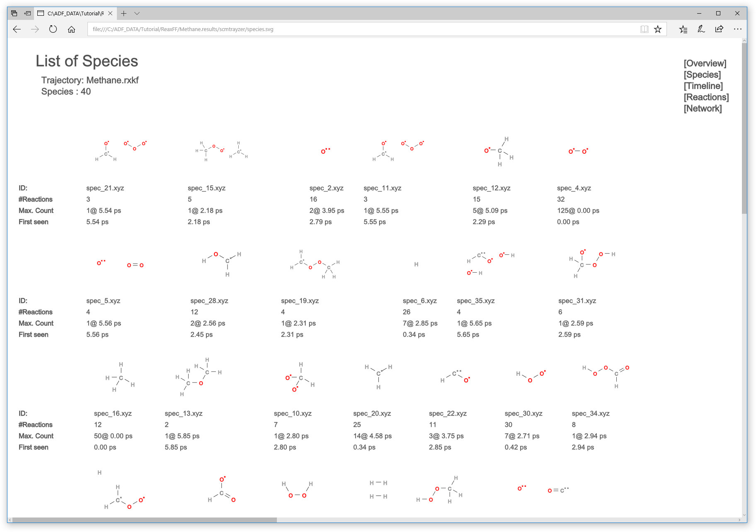This screenshot has width=756, height=532.
Task: Set these tabs aside
Action: click(x=27, y=13)
